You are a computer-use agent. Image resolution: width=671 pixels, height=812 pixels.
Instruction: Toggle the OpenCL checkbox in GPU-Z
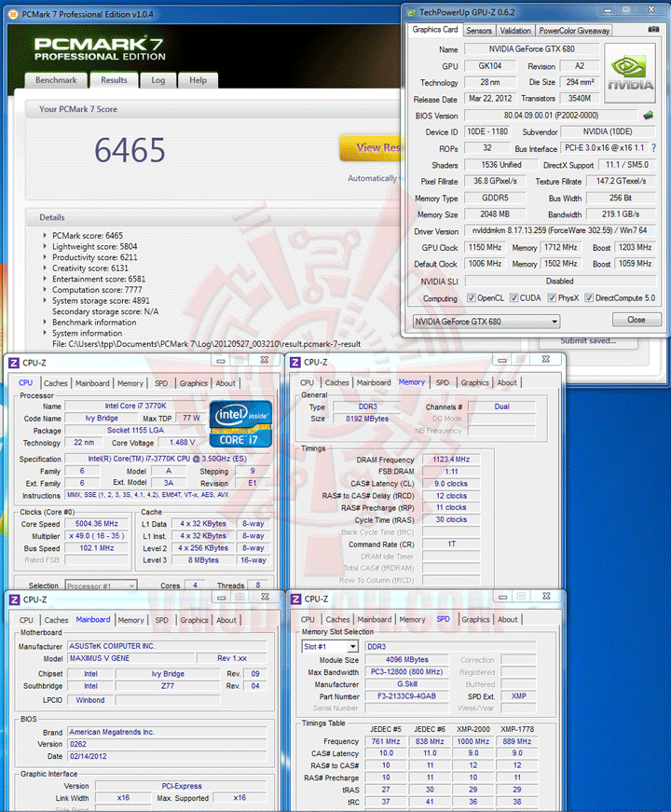pos(472,297)
